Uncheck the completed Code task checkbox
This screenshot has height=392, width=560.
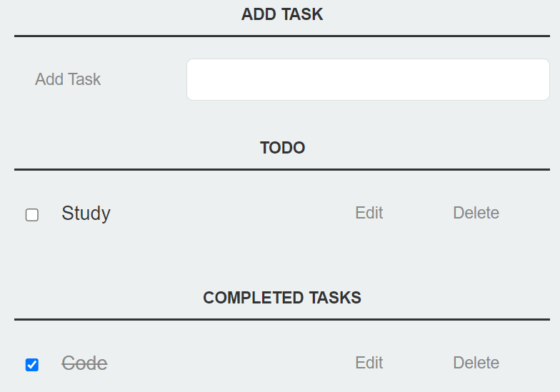32,365
